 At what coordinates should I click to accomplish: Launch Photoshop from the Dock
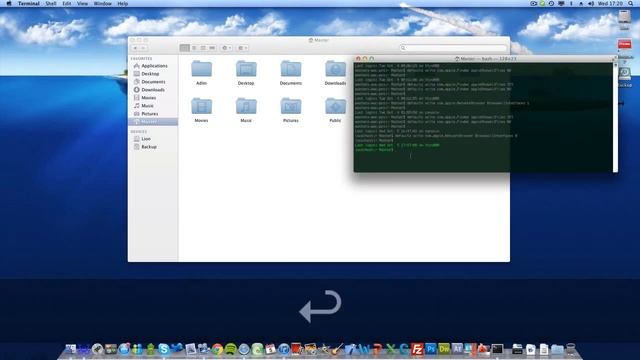tap(431, 349)
